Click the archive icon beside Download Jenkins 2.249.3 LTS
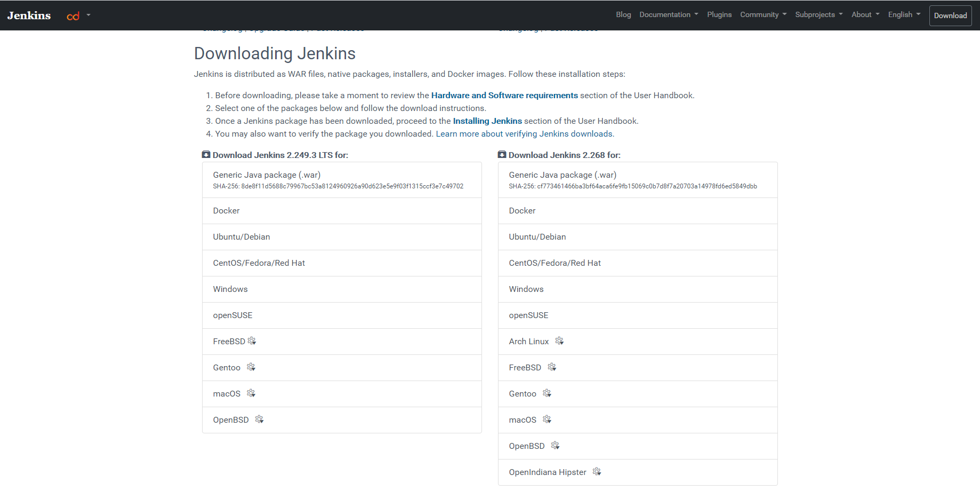 (x=206, y=155)
